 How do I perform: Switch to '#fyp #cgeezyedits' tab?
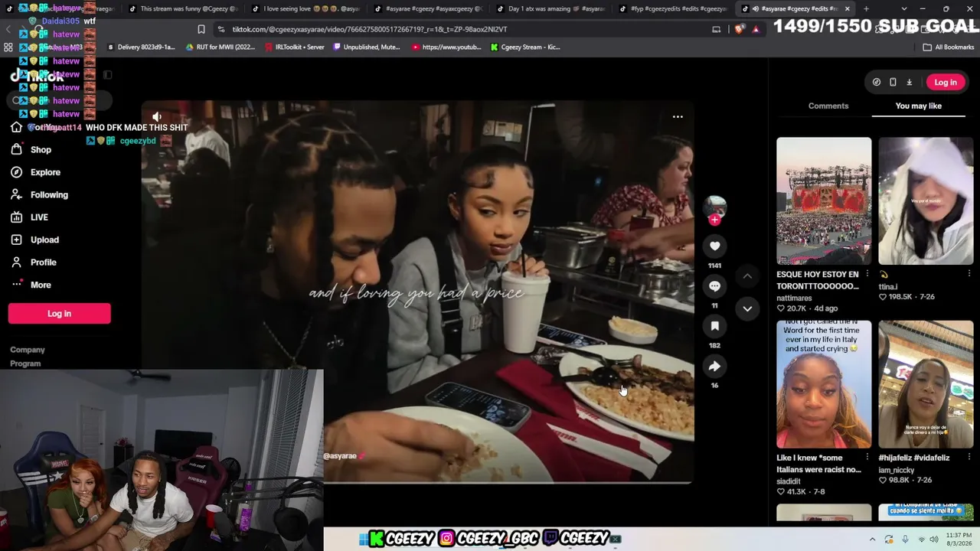pyautogui.click(x=675, y=9)
